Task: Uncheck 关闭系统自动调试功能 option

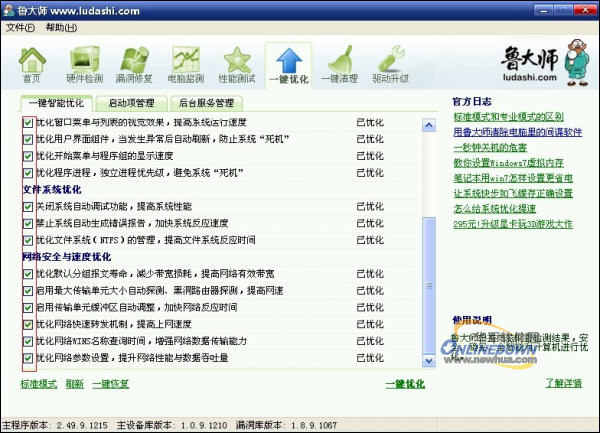Action: pos(28,206)
